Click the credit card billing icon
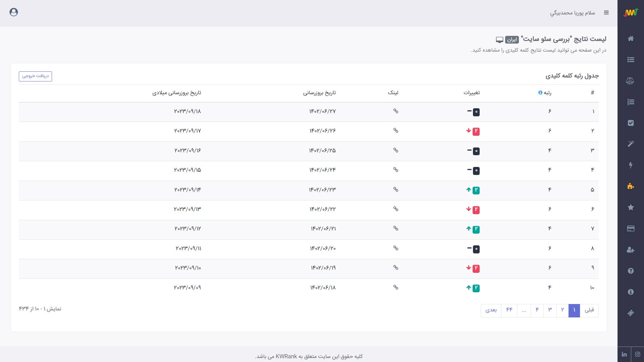 point(631,229)
